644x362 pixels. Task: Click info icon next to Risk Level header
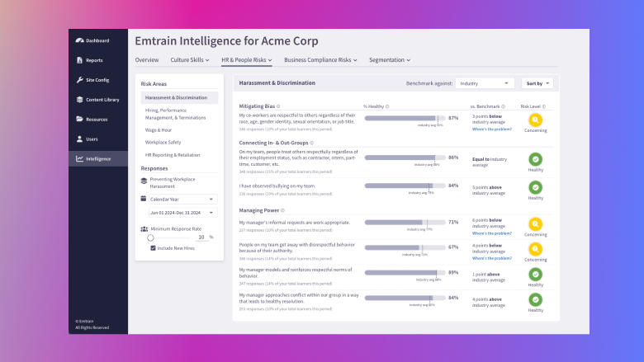pos(544,106)
